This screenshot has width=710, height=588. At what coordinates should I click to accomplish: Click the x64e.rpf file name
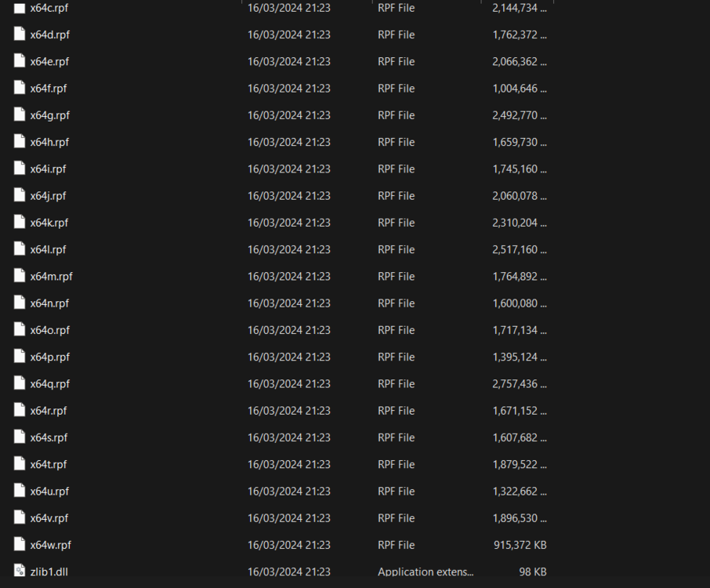(x=49, y=62)
